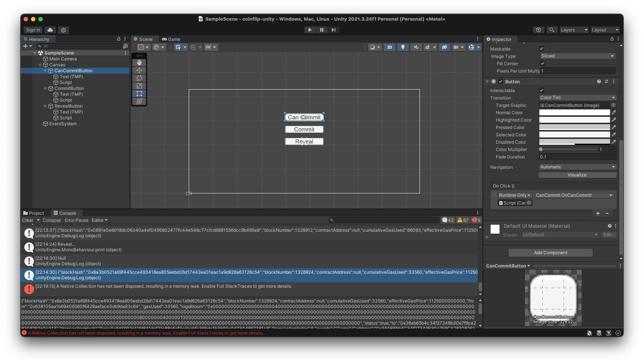Toggle console Error Pause button

77,220
